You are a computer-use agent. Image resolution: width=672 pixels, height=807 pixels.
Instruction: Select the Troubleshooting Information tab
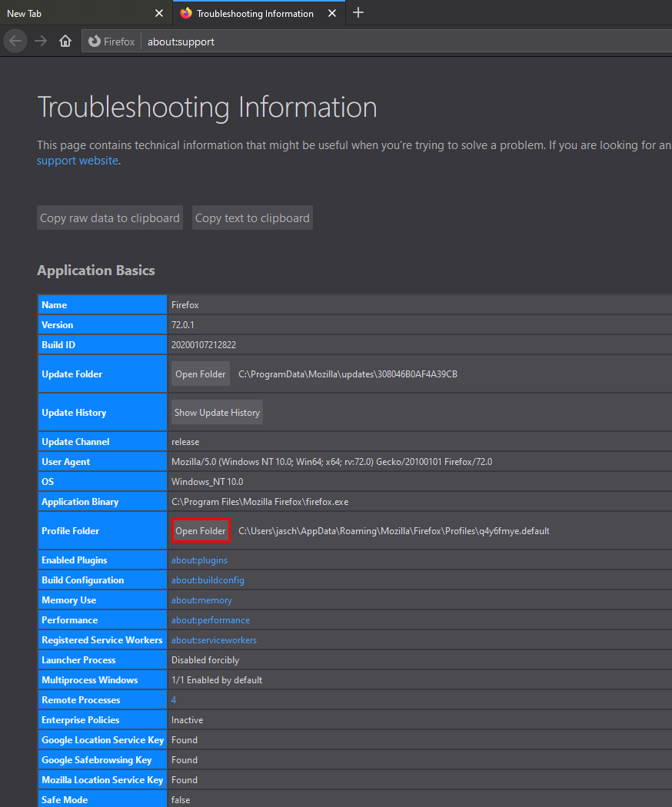click(x=258, y=13)
